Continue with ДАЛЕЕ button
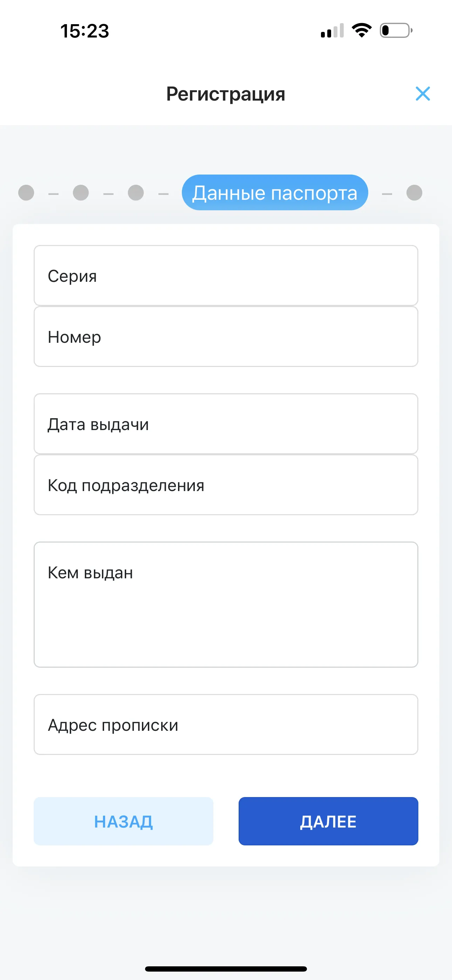This screenshot has height=980, width=452. tap(328, 821)
